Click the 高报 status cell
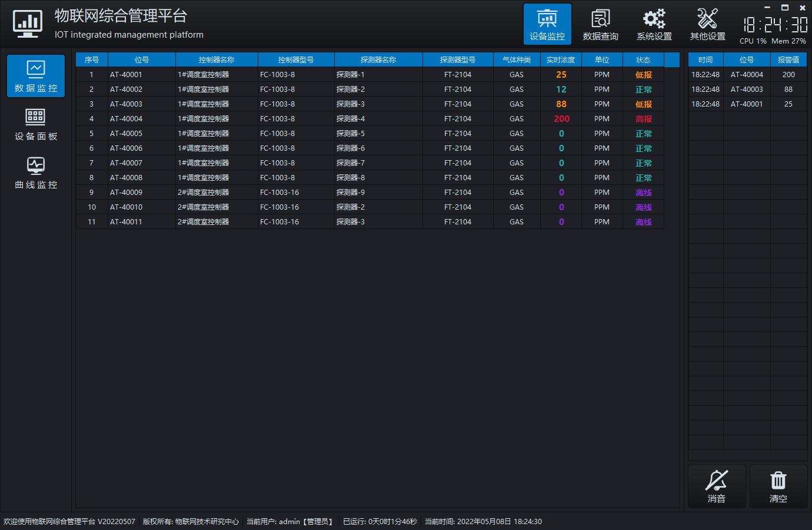 click(643, 119)
